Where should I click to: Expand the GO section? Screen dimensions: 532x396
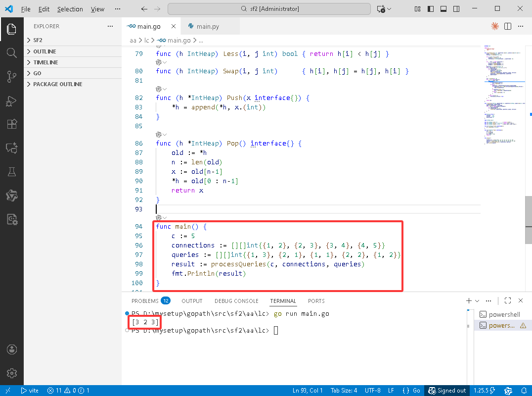pos(73,73)
